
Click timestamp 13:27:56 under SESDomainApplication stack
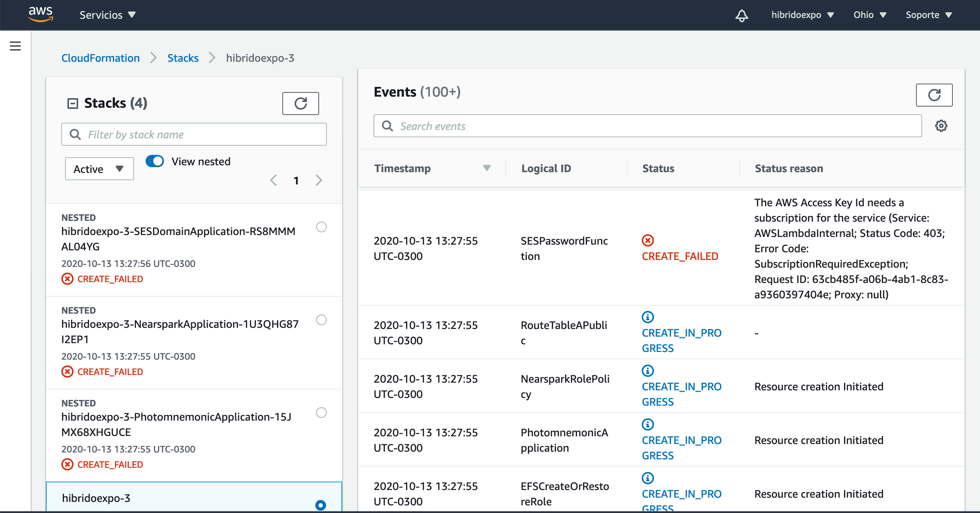pos(128,263)
